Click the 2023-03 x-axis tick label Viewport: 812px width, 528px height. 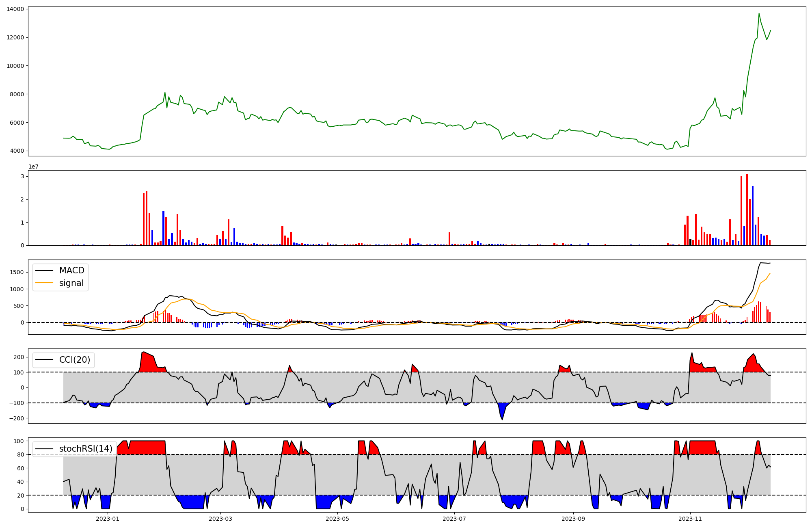(x=220, y=519)
